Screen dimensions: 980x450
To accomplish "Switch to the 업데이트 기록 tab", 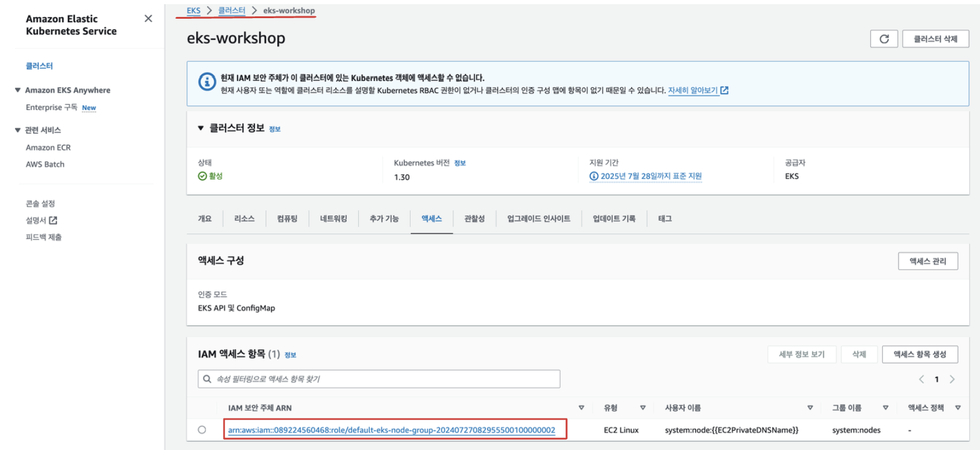I will pos(614,218).
